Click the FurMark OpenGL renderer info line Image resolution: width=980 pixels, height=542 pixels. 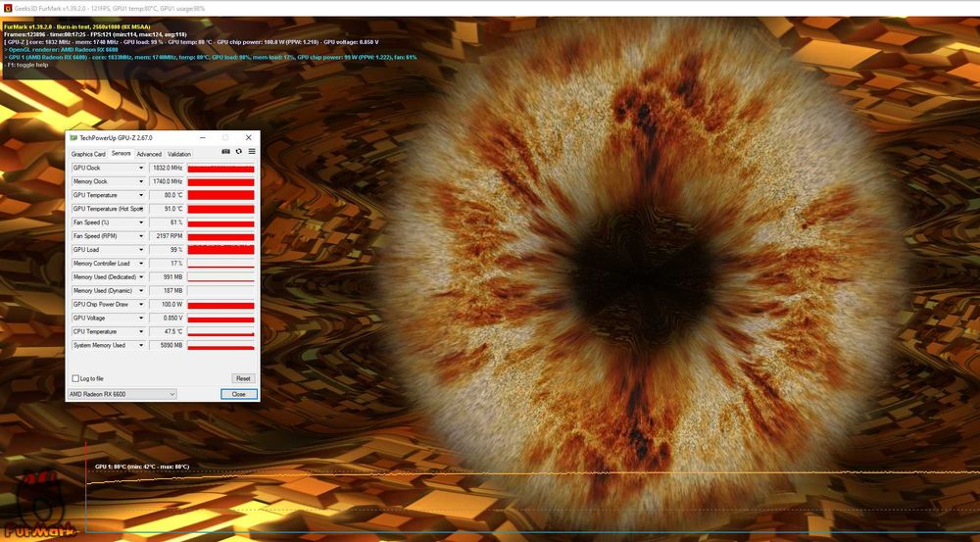pyautogui.click(x=61, y=49)
